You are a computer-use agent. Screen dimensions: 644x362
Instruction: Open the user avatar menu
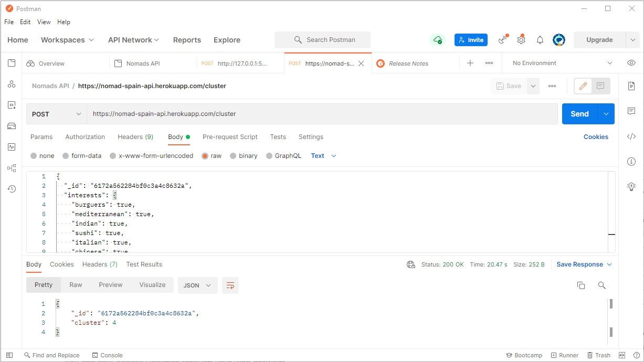[559, 40]
